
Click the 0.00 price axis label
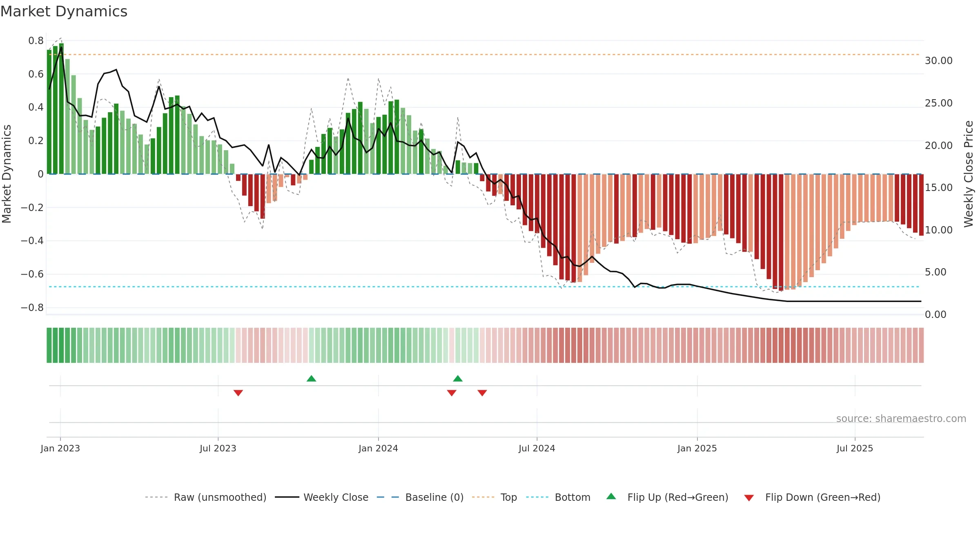click(x=936, y=315)
